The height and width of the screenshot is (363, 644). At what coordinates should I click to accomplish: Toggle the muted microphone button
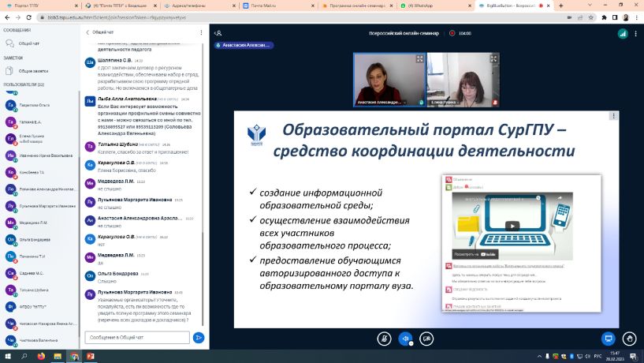[384, 339]
